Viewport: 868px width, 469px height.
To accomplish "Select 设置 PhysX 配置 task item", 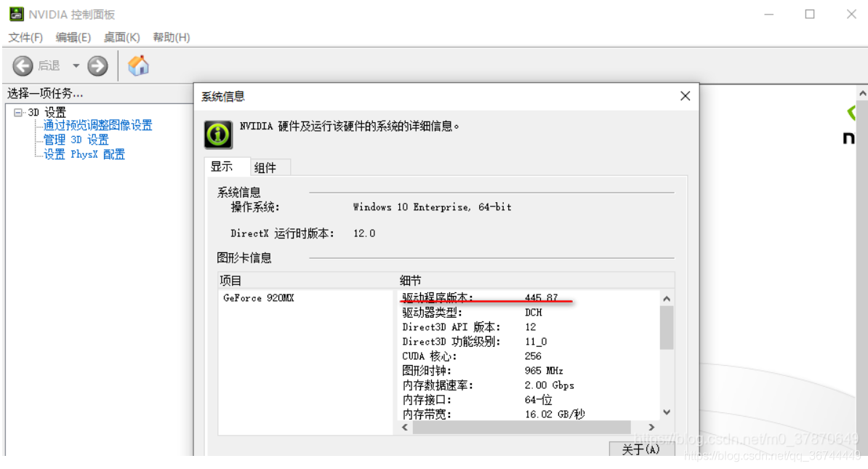I will click(84, 153).
